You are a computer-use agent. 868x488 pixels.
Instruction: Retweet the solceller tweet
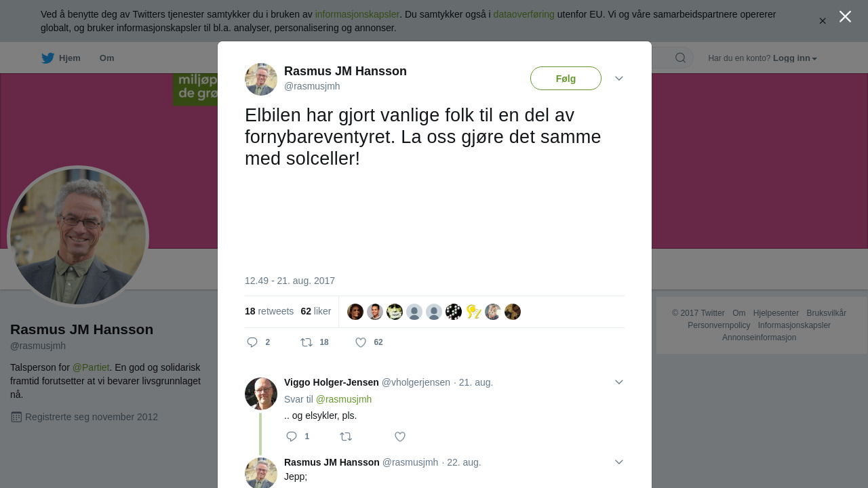tap(307, 342)
